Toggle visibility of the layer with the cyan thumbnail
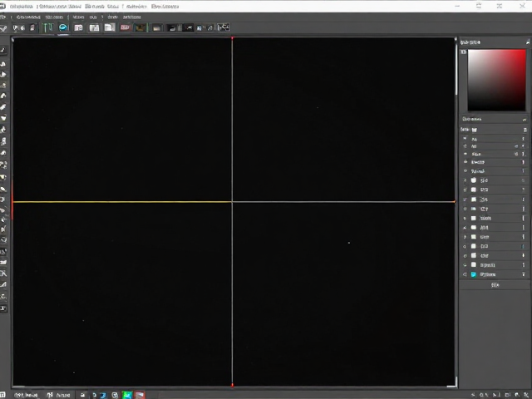 (x=465, y=274)
